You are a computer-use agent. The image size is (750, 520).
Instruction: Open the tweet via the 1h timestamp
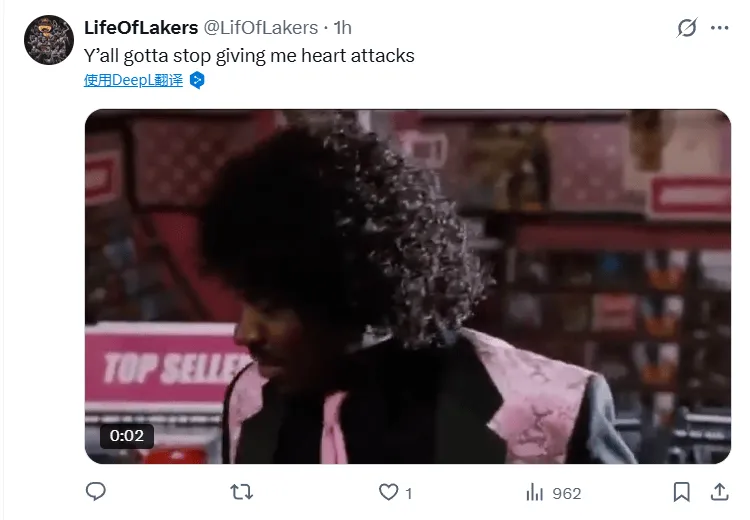pos(342,28)
